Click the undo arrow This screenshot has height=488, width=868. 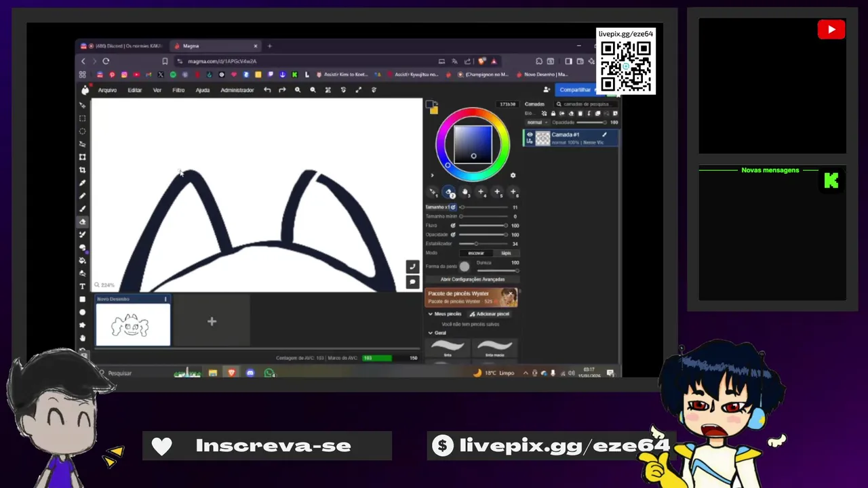click(267, 89)
